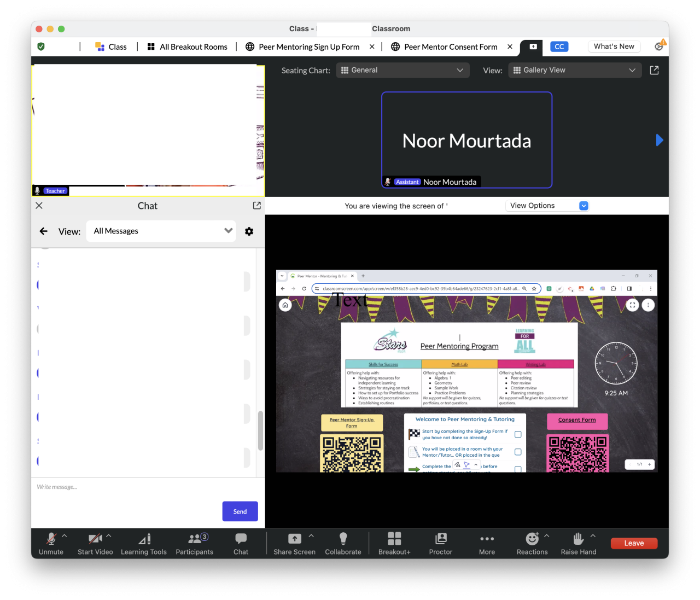The width and height of the screenshot is (700, 600).
Task: Open the pink Consent Form link
Action: pyautogui.click(x=577, y=420)
